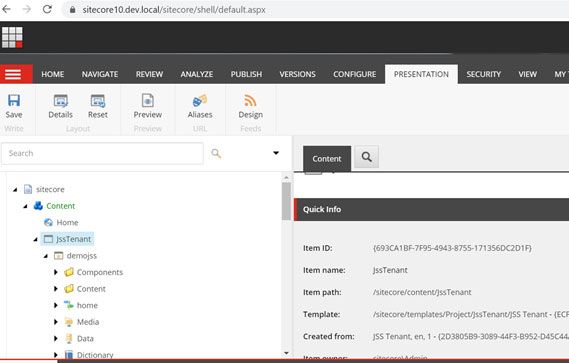569x363 pixels.
Task: Collapse the green Content tree node
Action: 25,206
